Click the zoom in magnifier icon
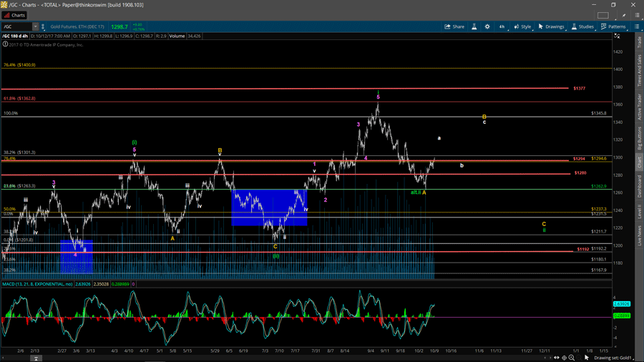The image size is (644, 362). pos(572,358)
